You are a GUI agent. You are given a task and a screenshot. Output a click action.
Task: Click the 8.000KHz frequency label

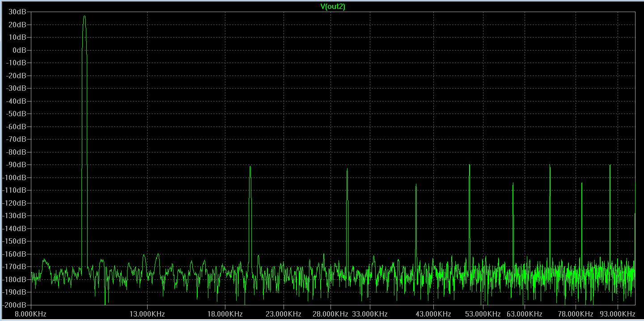30,314
